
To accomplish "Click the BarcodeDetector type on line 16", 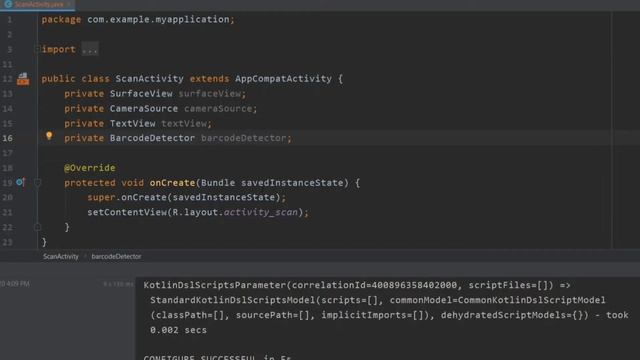I will (152, 138).
